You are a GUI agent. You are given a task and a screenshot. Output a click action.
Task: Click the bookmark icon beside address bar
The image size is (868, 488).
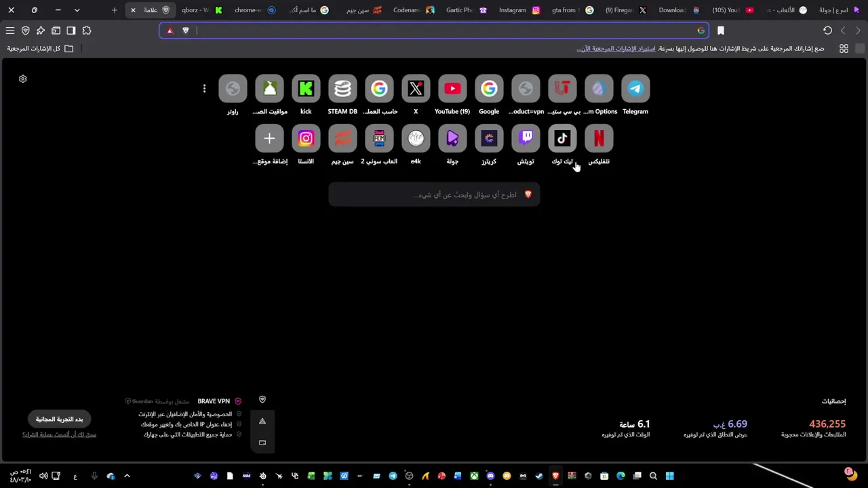pyautogui.click(x=721, y=30)
